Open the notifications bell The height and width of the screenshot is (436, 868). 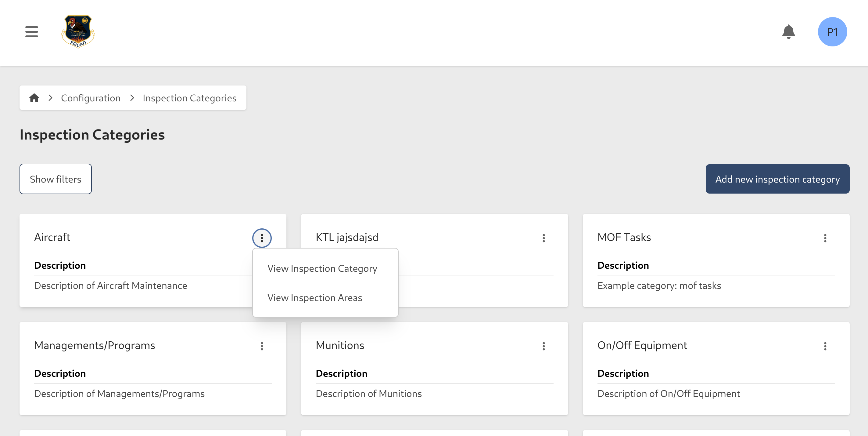[789, 31]
